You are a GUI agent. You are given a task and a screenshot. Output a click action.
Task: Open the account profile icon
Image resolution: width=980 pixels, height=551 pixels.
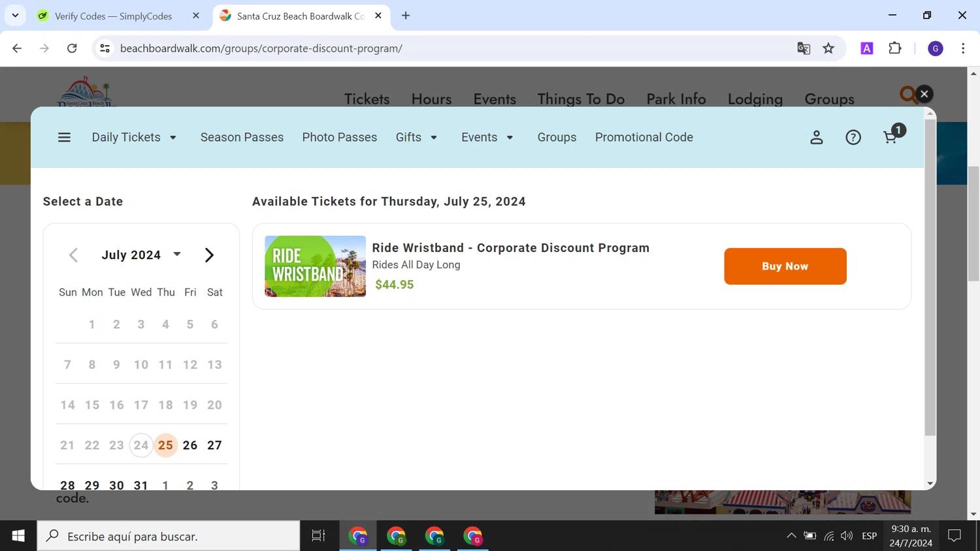pos(817,137)
